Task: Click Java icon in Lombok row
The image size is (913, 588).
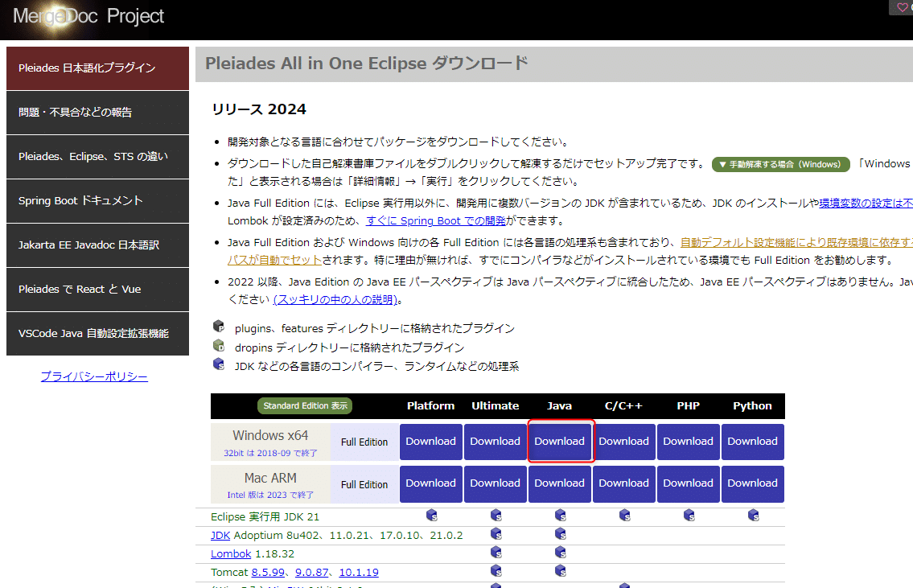Action: pyautogui.click(x=560, y=552)
